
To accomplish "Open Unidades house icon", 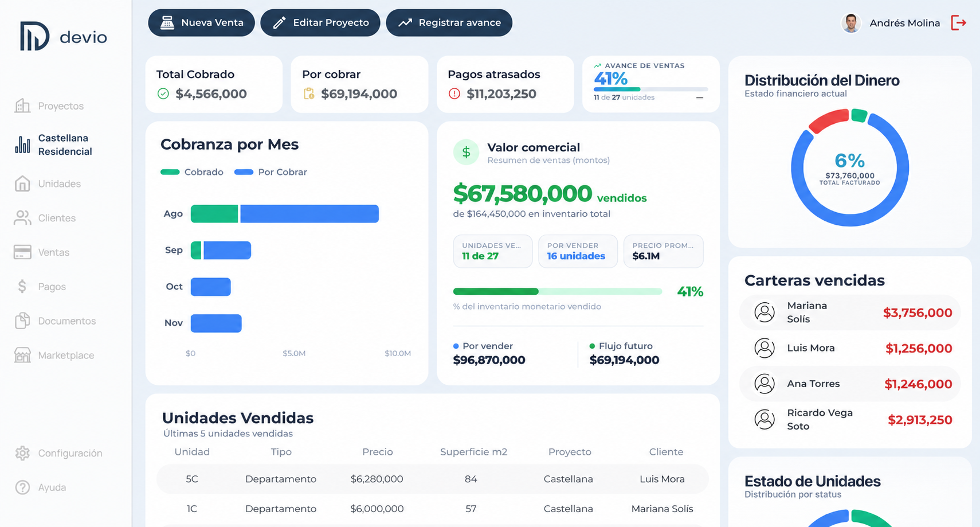I will [x=22, y=184].
